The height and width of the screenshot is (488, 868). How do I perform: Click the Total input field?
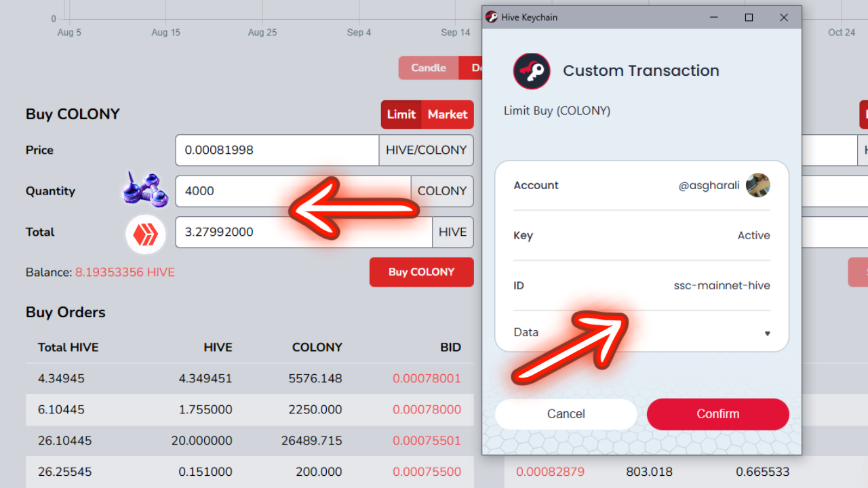[304, 232]
